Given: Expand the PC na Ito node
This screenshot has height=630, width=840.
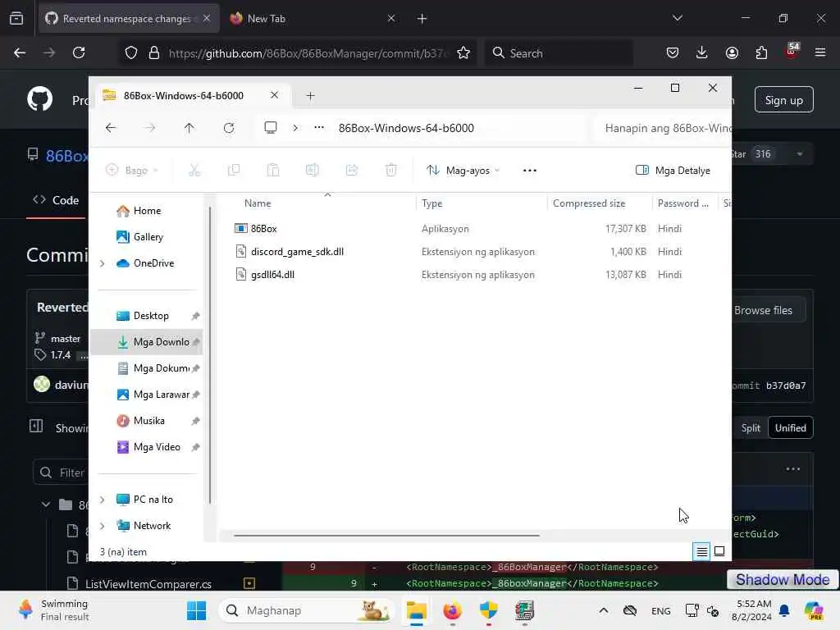Looking at the screenshot, I should click(x=103, y=500).
